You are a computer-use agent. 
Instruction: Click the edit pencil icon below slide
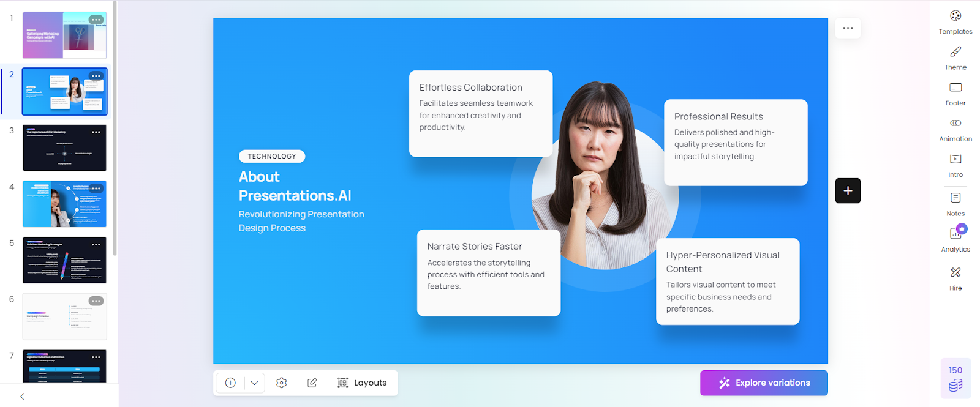pos(312,383)
